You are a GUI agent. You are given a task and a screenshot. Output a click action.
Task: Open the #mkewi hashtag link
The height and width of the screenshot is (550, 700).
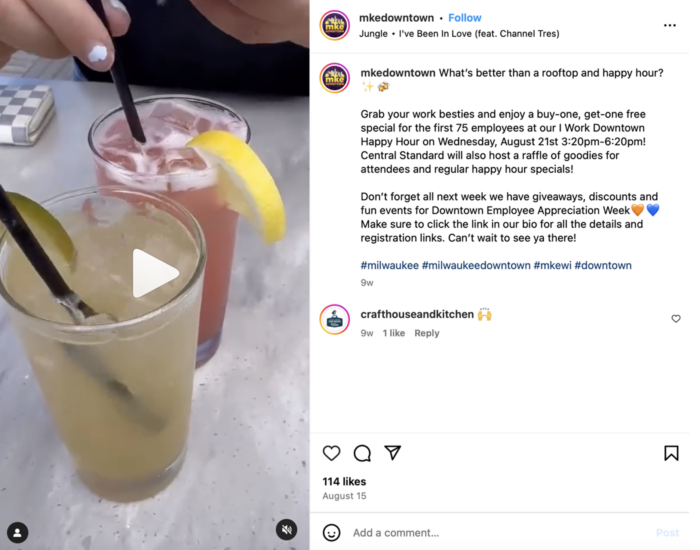[x=552, y=265]
